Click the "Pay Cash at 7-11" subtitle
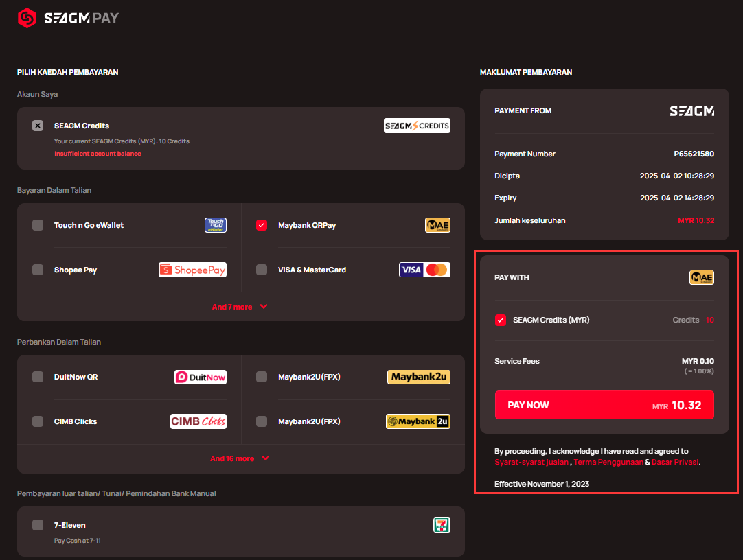The image size is (743, 560). point(77,541)
